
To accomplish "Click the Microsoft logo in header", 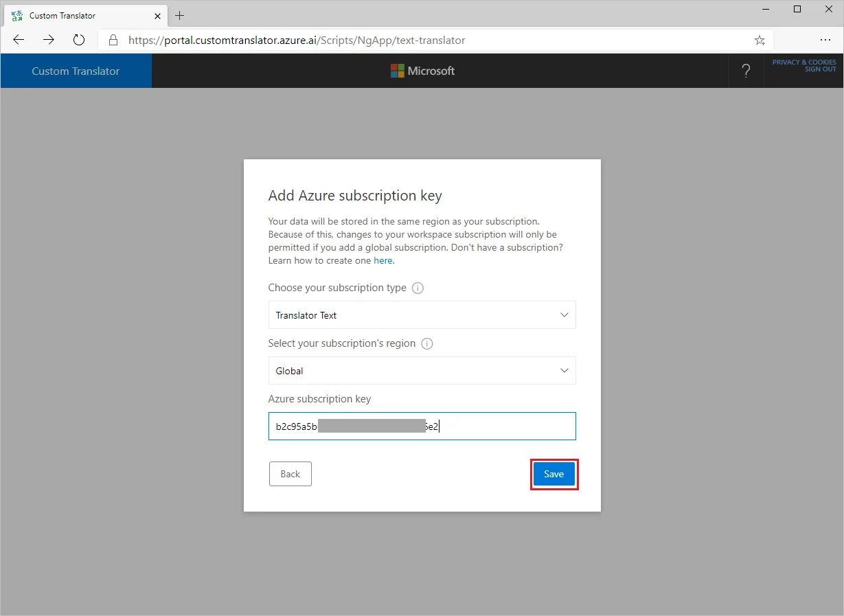I will (422, 71).
